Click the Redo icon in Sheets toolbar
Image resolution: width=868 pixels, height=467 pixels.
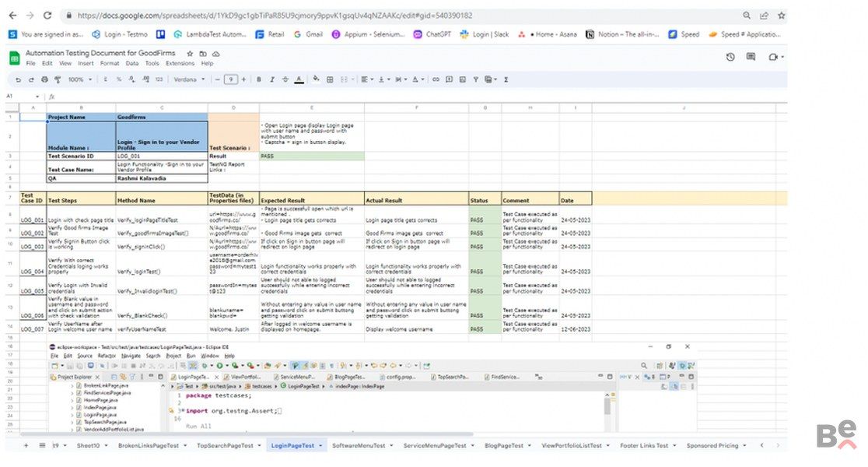coord(32,79)
